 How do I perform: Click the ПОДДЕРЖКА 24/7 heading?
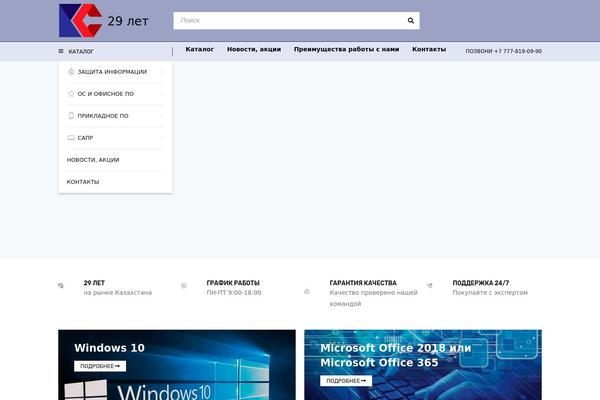(481, 283)
